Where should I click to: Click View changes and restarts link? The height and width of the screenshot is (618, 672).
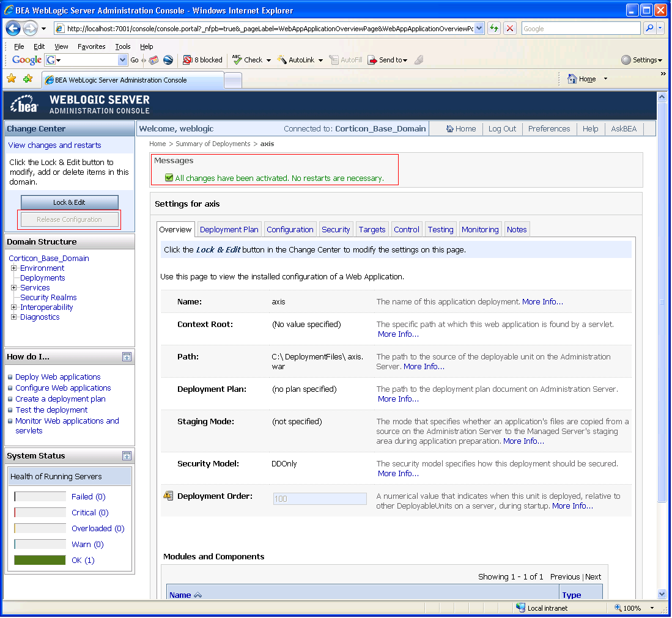(55, 145)
